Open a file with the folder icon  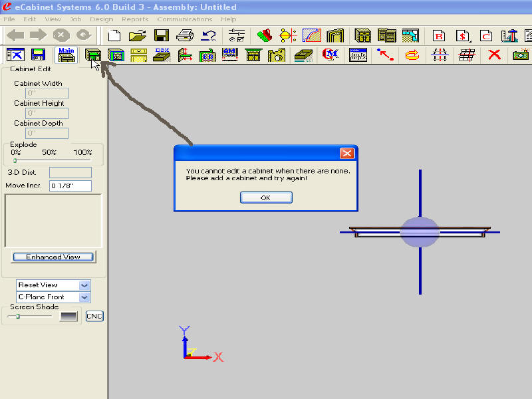point(138,35)
